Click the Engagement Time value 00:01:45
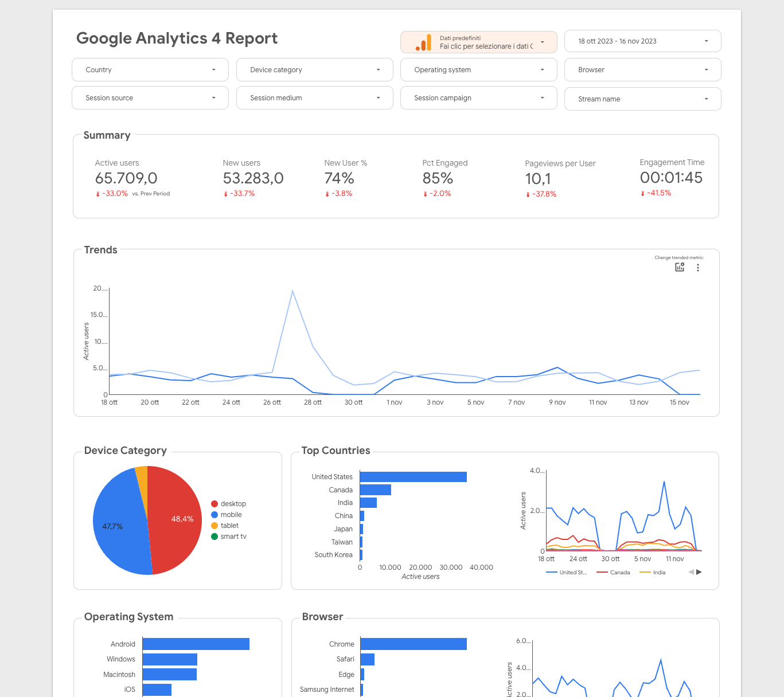 pos(671,178)
